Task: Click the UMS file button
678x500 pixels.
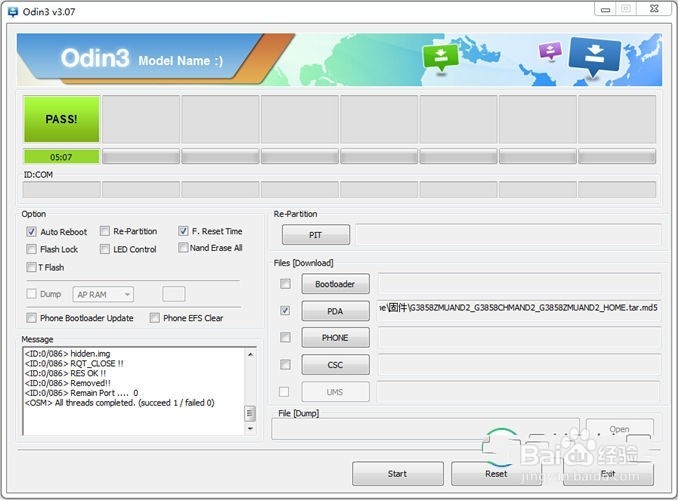Action: click(x=335, y=392)
